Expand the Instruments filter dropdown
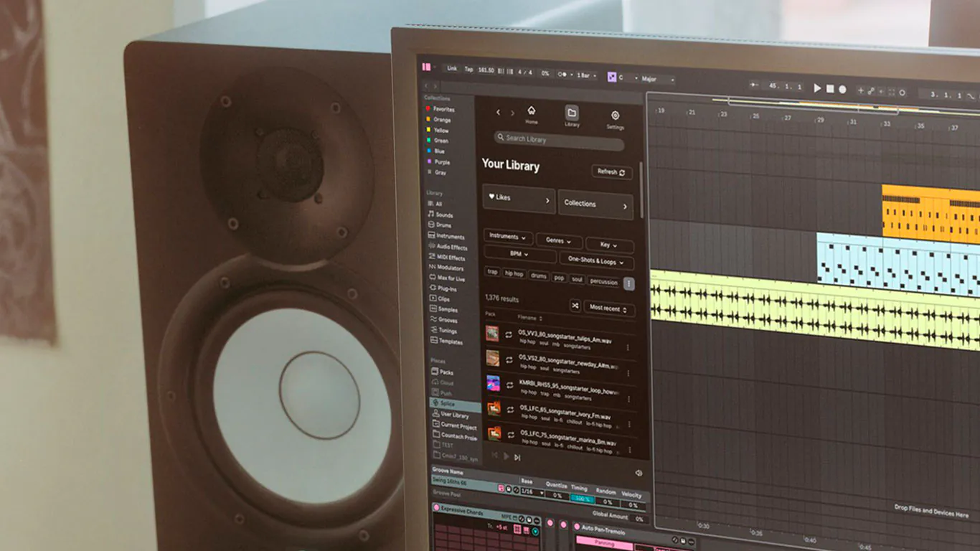The image size is (980, 551). tap(508, 237)
